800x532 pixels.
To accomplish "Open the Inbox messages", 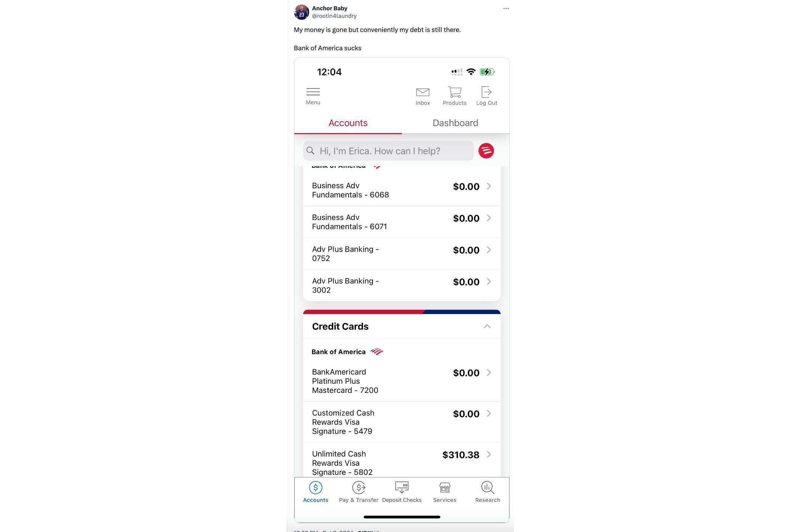I will [x=423, y=95].
